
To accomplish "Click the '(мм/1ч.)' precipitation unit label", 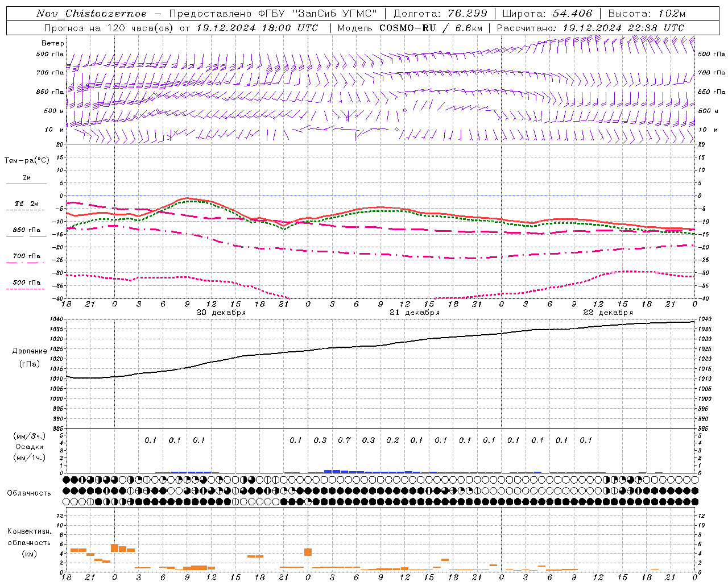I will click(30, 458).
